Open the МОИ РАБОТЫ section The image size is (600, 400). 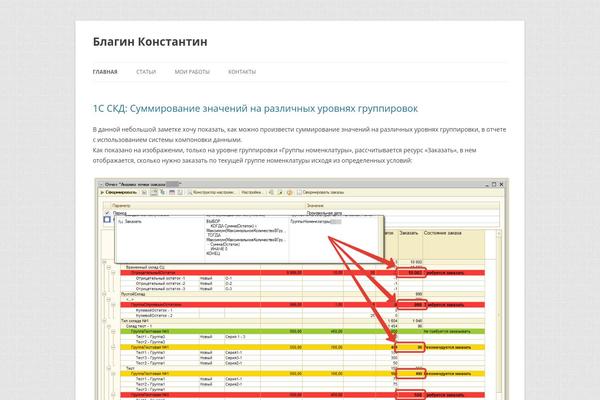pyautogui.click(x=192, y=72)
